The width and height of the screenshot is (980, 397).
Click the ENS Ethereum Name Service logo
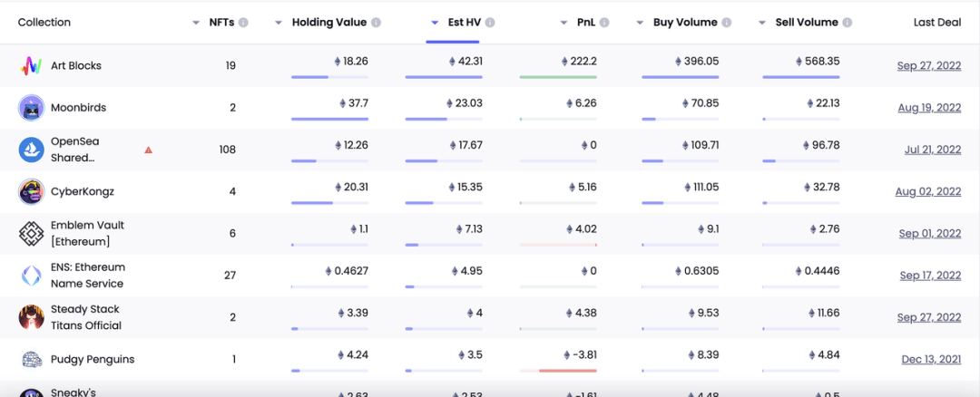(x=31, y=276)
